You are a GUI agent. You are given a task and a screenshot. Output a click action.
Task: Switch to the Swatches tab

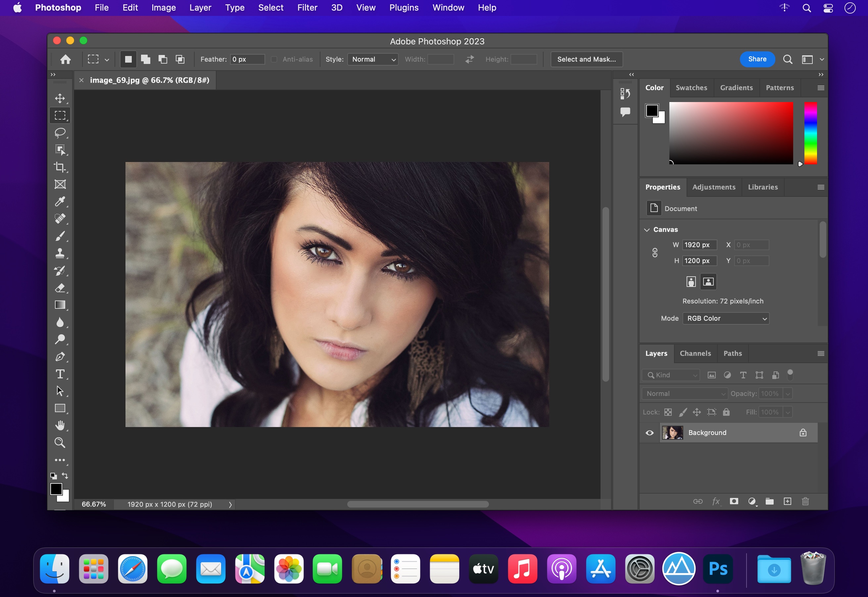click(691, 86)
